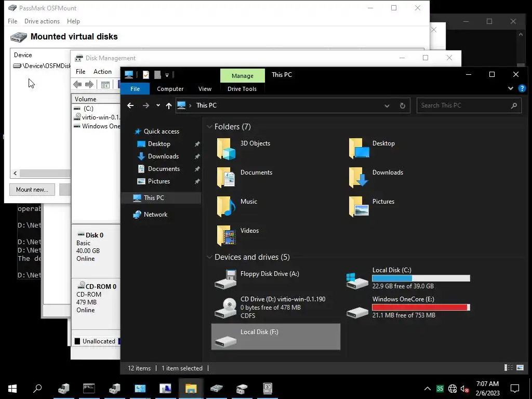Click the Manage contextual tab
The width and height of the screenshot is (532, 399).
click(x=242, y=76)
